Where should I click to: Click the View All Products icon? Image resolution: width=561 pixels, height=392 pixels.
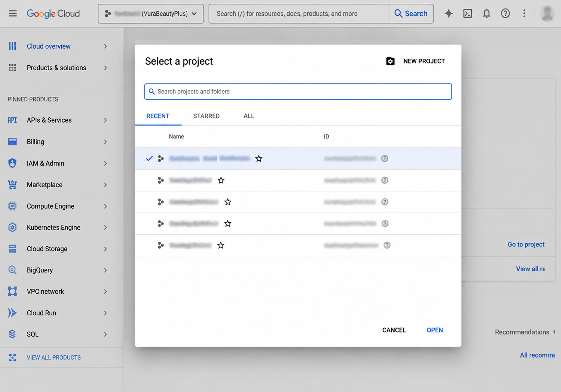[x=12, y=358]
